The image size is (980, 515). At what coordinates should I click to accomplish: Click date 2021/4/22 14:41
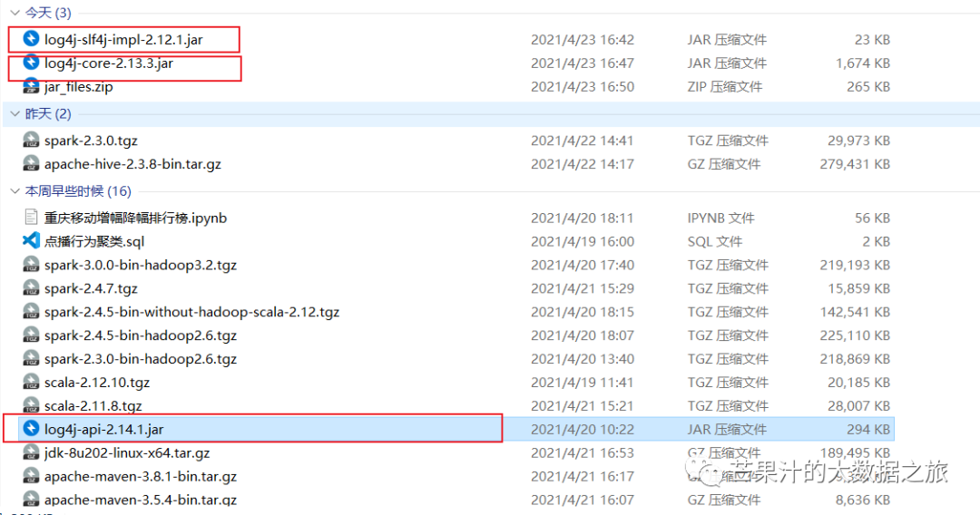coord(583,141)
